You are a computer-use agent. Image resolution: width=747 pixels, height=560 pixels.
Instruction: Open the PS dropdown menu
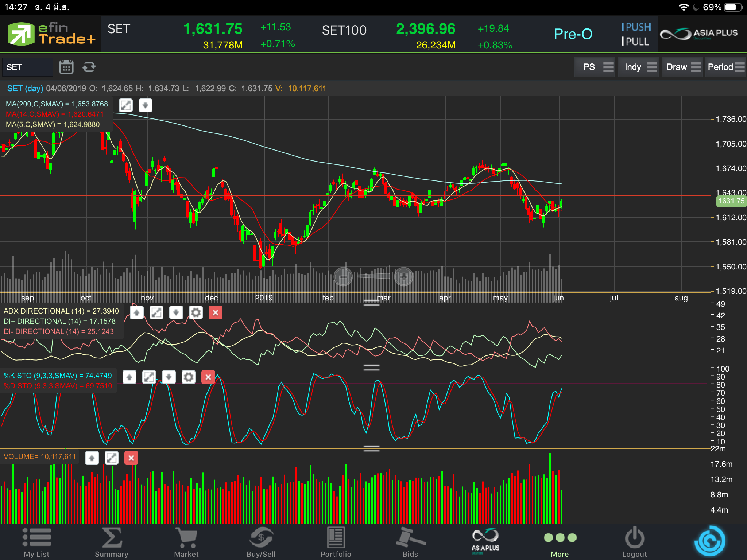tap(595, 67)
